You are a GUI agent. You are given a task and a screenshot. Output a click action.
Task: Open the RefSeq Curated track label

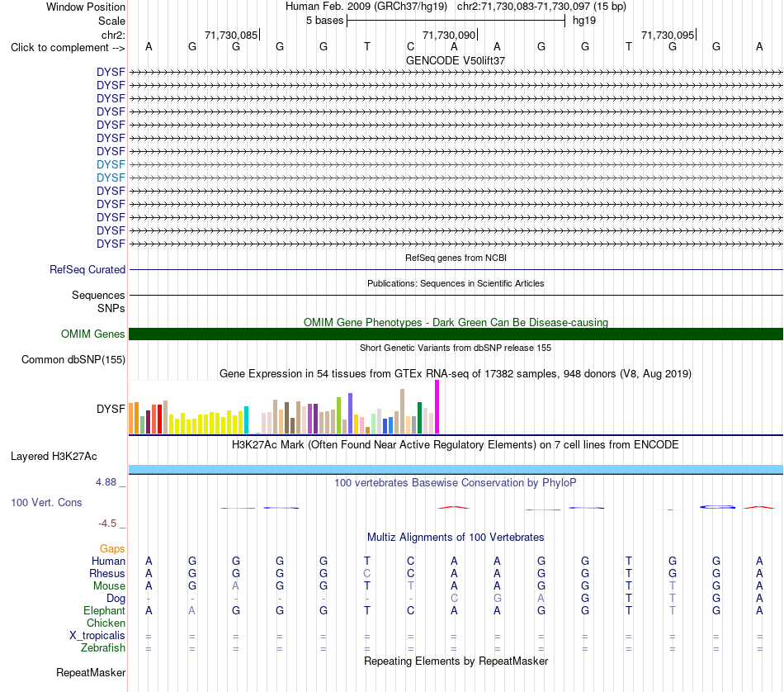(x=87, y=270)
